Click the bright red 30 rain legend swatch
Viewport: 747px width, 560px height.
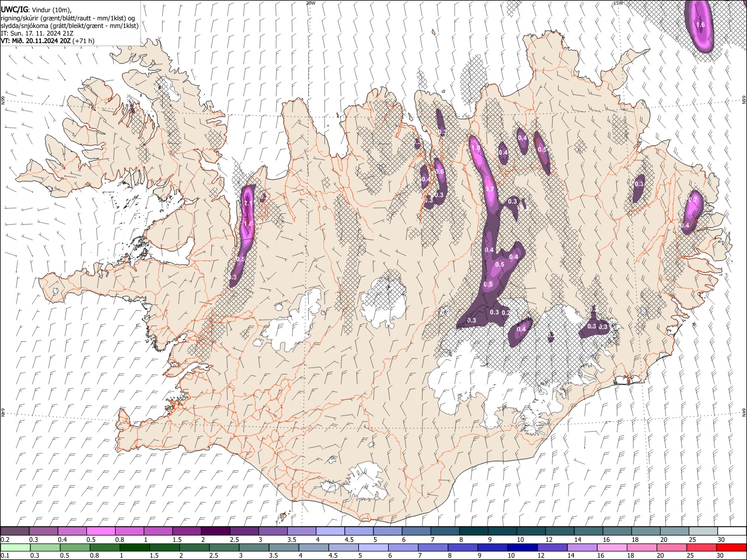click(x=731, y=547)
